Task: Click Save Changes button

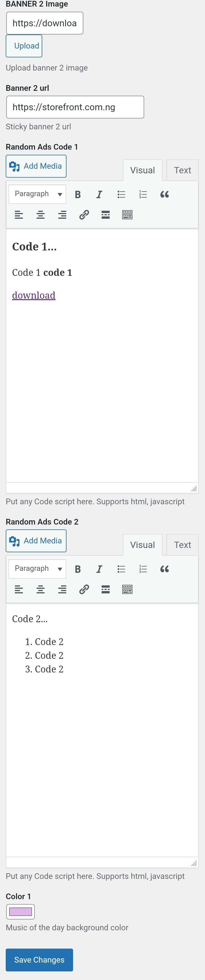Action: coord(39,959)
